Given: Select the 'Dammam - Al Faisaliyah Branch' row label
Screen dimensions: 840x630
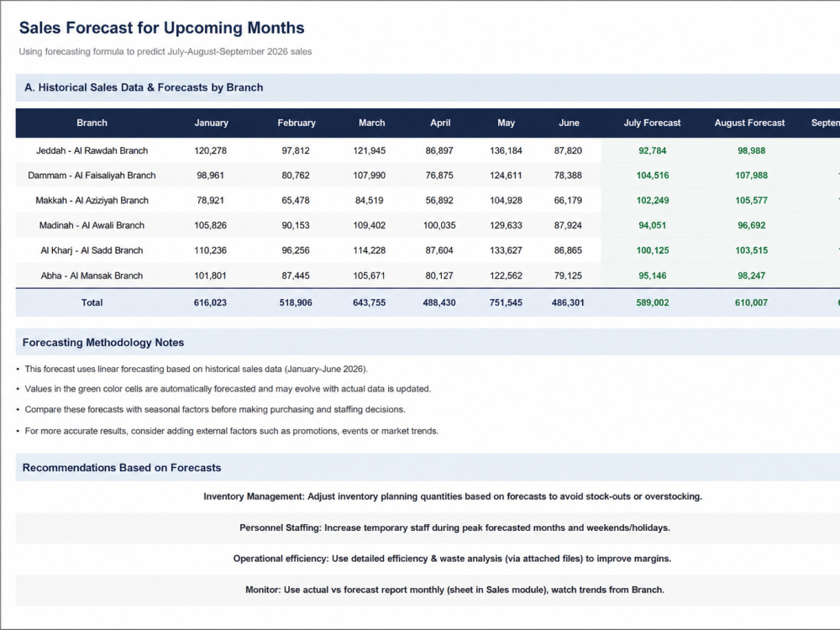Looking at the screenshot, I should tap(92, 176).
